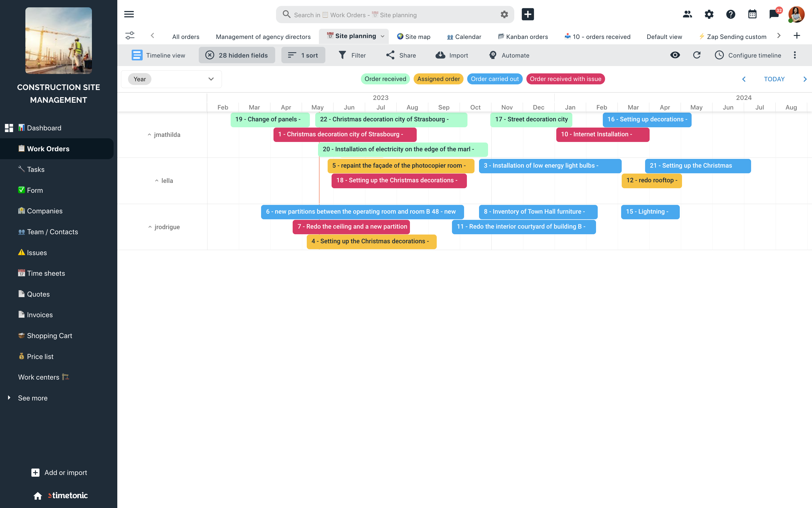The width and height of the screenshot is (812, 508).
Task: Show previous view tabs with left chevron
Action: coord(152,36)
